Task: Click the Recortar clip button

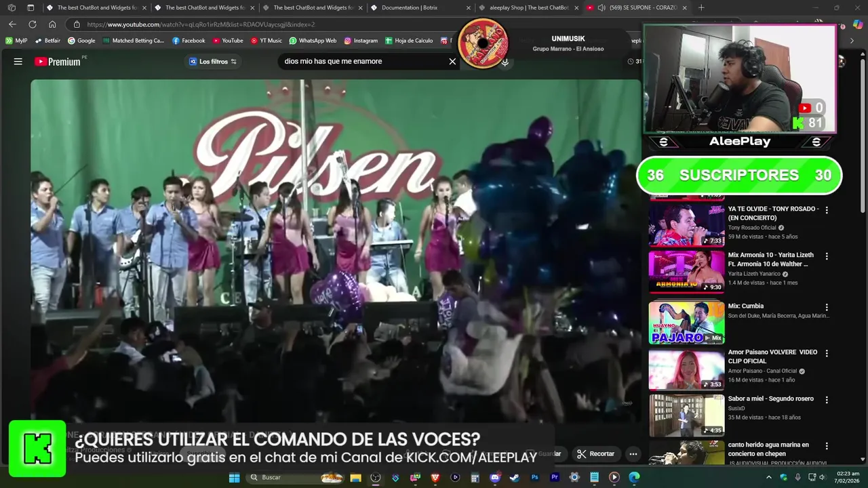Action: point(595,453)
